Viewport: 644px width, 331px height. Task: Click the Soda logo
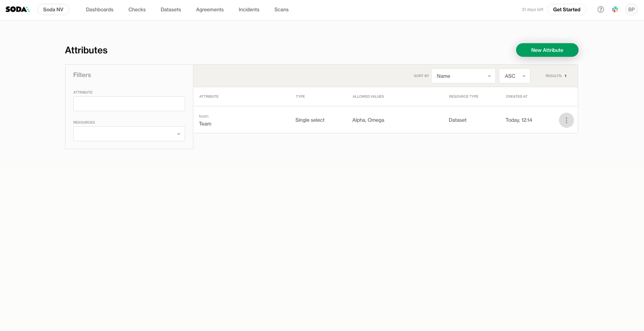(17, 9)
